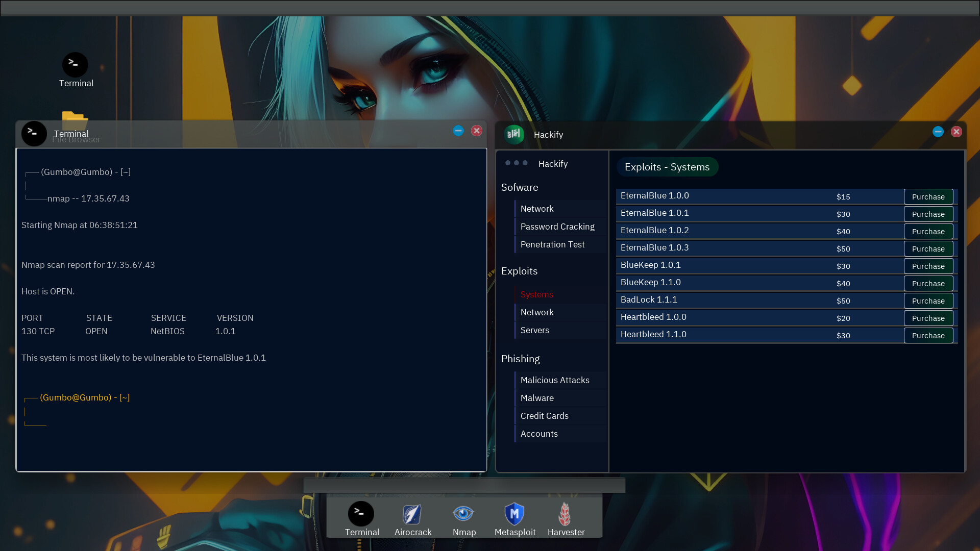Select Accounts under Phishing section
The image size is (980, 551).
pos(539,433)
